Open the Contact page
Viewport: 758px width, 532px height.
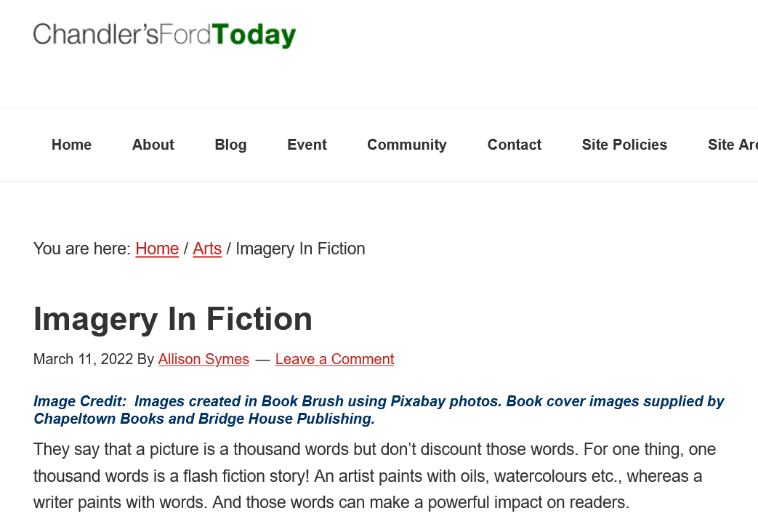[x=514, y=145]
